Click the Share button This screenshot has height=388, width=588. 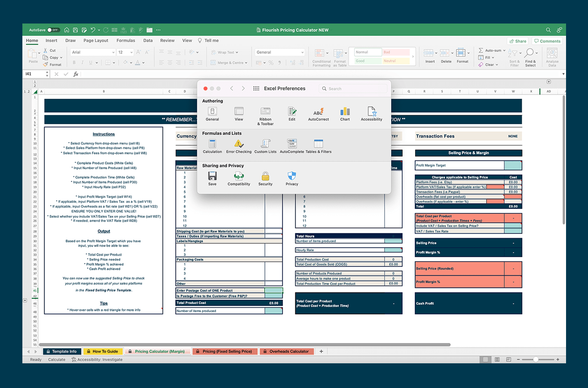[x=517, y=41]
